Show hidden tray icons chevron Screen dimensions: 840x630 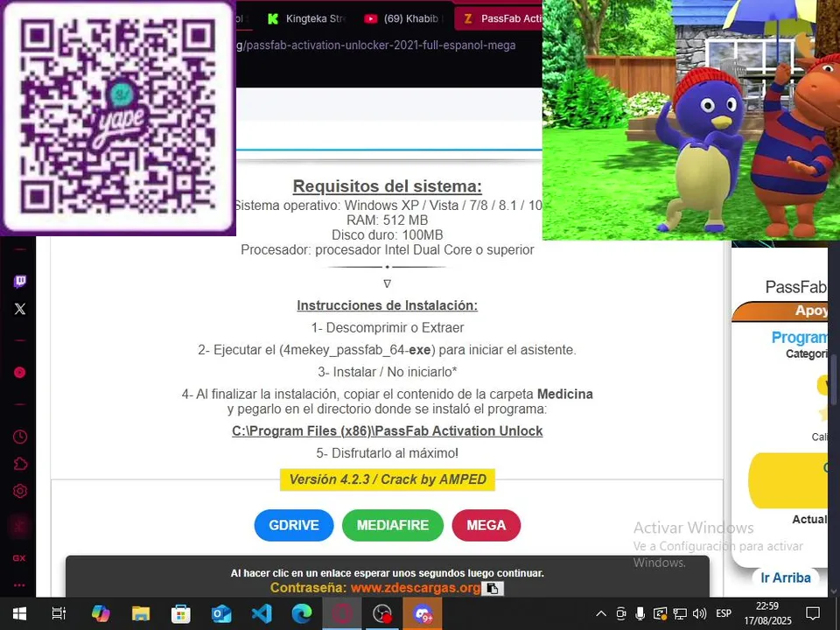[601, 614]
